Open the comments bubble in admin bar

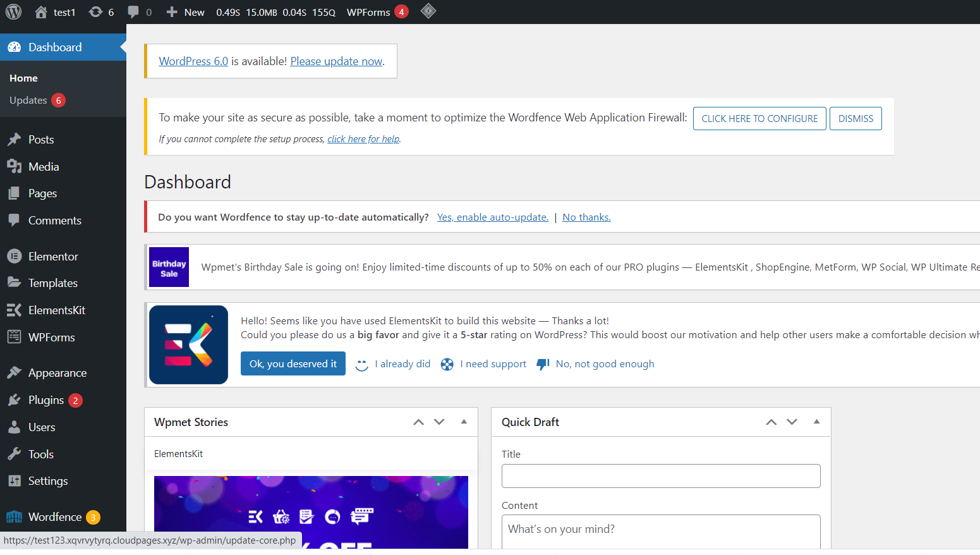point(133,12)
